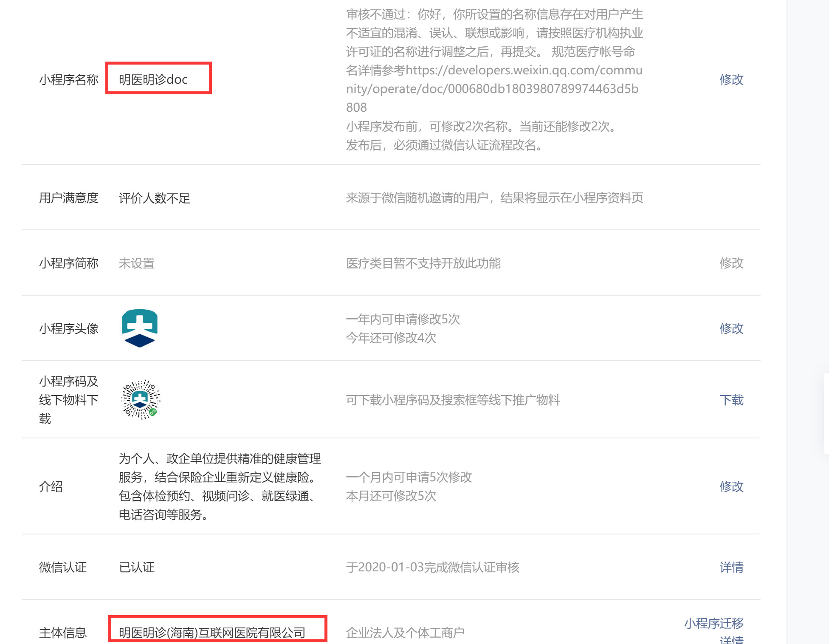Click 修改 link for 小程序名称

(731, 79)
